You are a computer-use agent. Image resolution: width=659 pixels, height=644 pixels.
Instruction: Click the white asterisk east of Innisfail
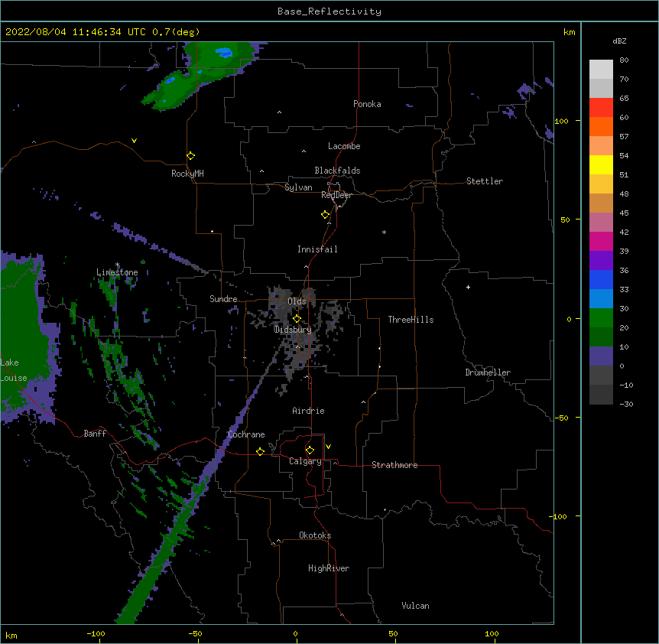[x=384, y=232]
